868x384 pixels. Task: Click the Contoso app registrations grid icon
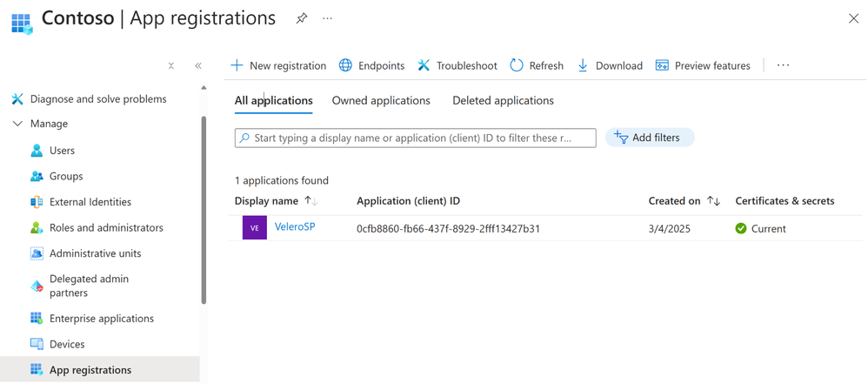22,24
